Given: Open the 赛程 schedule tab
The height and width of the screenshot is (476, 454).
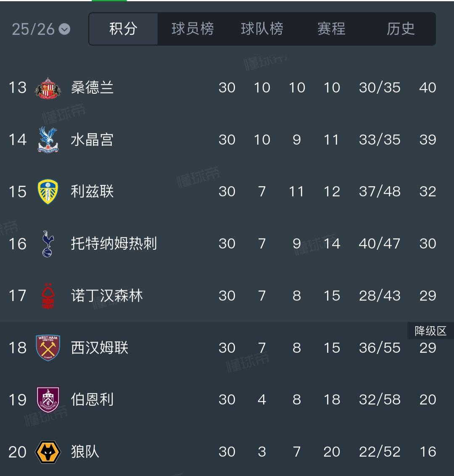Looking at the screenshot, I should pyautogui.click(x=331, y=29).
